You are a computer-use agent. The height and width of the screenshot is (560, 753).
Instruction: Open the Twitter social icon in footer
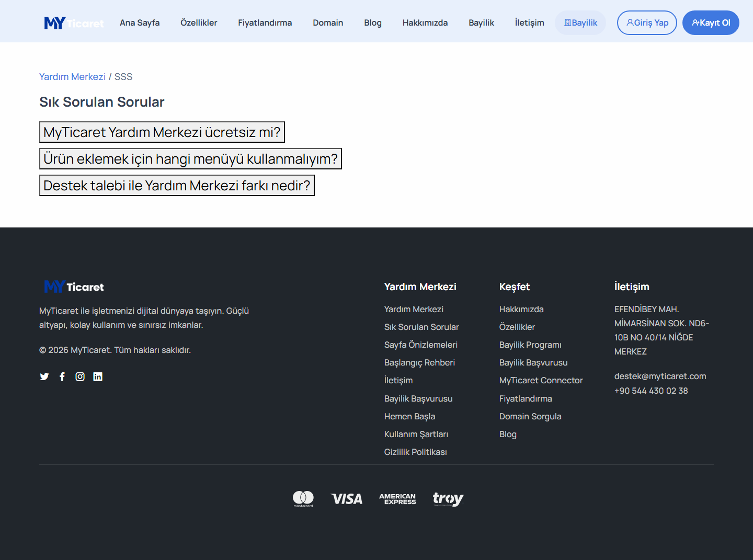[x=44, y=376]
